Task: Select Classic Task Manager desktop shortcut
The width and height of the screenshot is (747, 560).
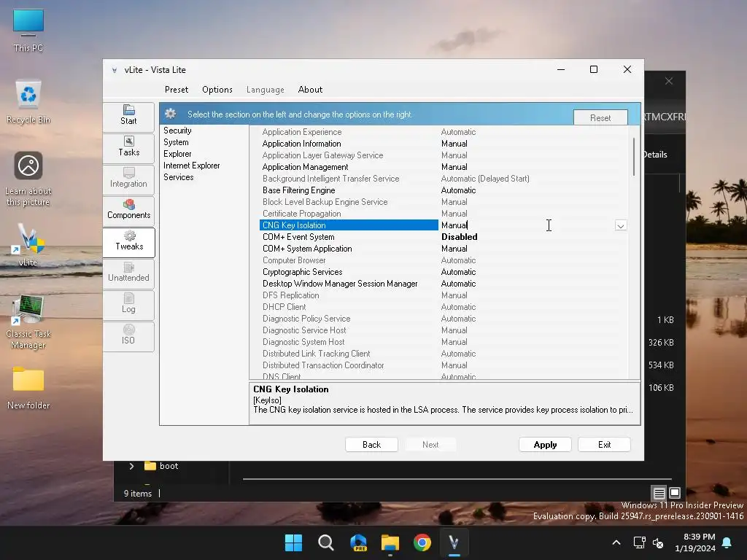Action: [28, 321]
